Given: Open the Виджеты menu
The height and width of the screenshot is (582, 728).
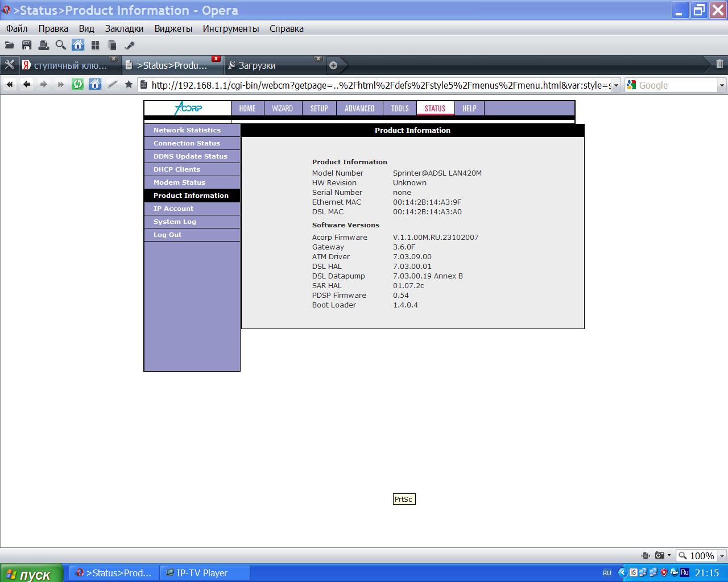Looking at the screenshot, I should 173,28.
